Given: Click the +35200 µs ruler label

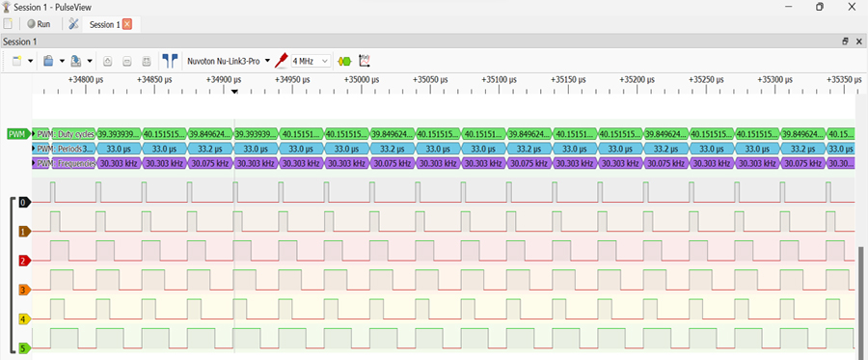Looking at the screenshot, I should tap(637, 80).
